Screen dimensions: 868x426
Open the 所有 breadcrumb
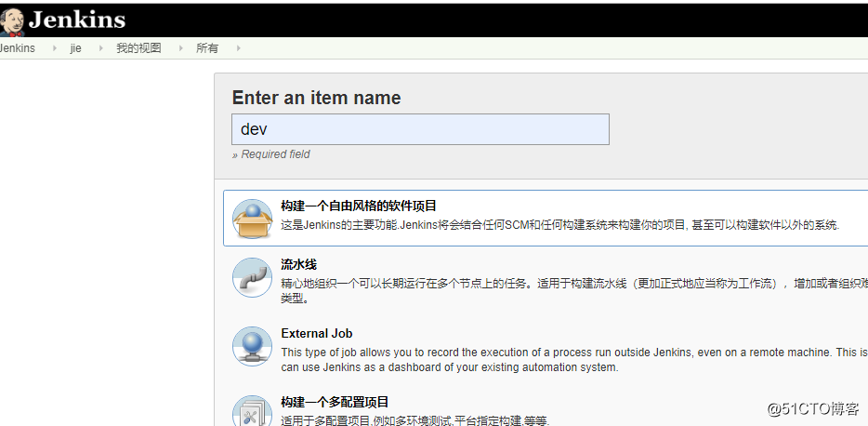[x=207, y=48]
